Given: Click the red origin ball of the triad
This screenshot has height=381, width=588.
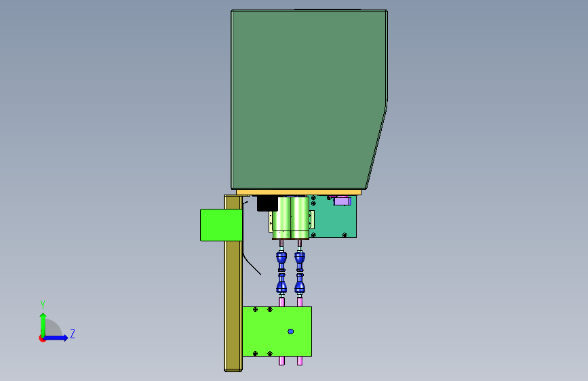Looking at the screenshot, I should pyautogui.click(x=42, y=338).
